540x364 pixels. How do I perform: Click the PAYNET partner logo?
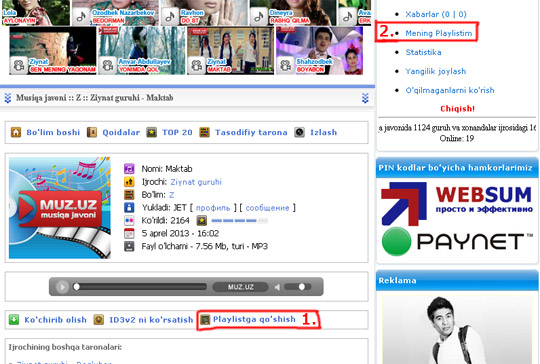pyautogui.click(x=457, y=241)
